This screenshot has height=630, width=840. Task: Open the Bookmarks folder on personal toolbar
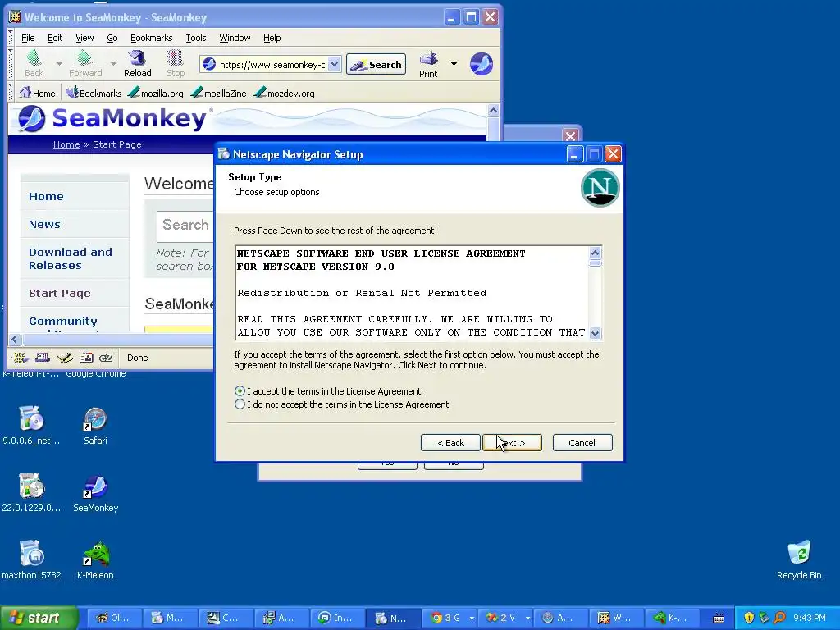94,94
